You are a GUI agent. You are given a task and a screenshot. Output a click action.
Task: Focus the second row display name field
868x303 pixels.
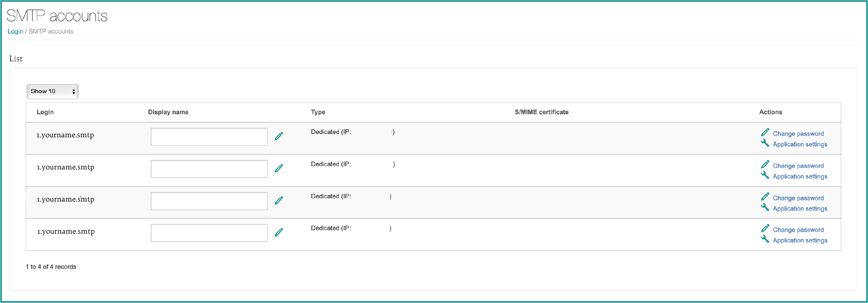[x=209, y=169]
